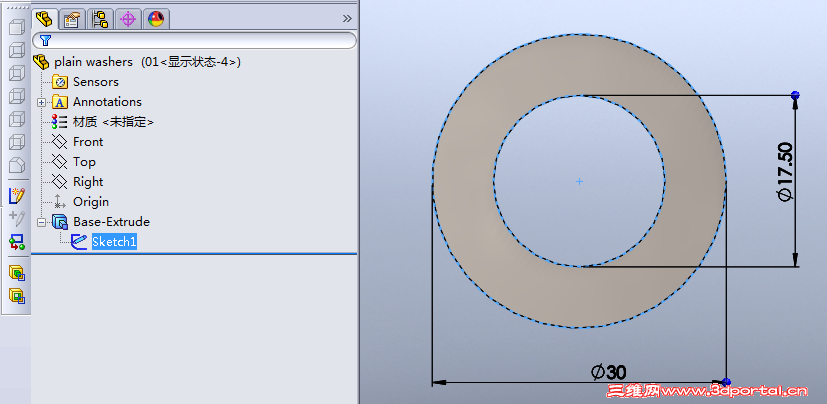The width and height of the screenshot is (827, 404).
Task: Click the greyed chamfered cube icon above Sketch tool
Action: 17,166
